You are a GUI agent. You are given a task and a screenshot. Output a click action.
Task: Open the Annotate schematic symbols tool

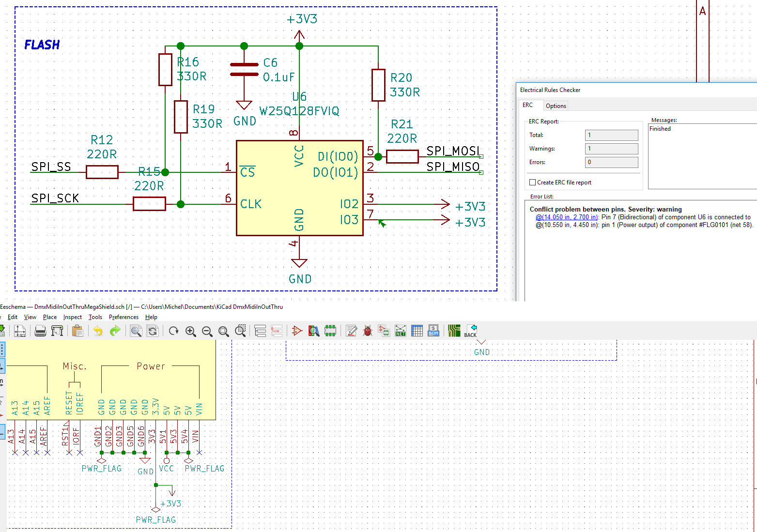(352, 331)
